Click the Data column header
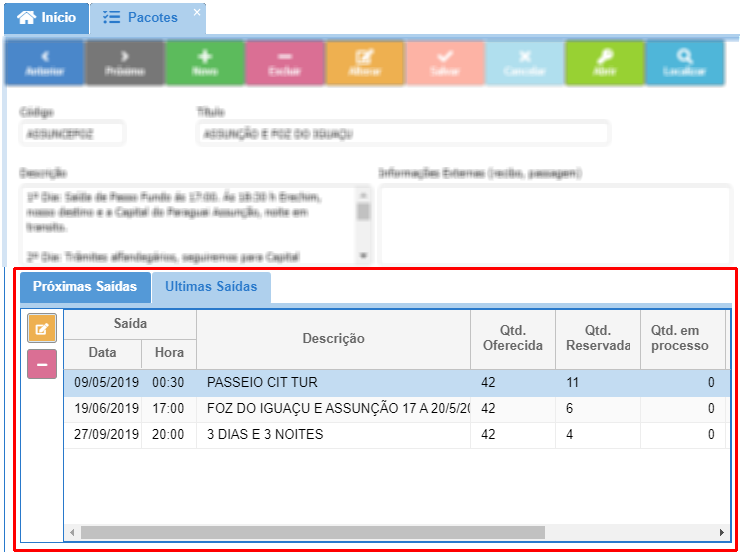 point(102,353)
